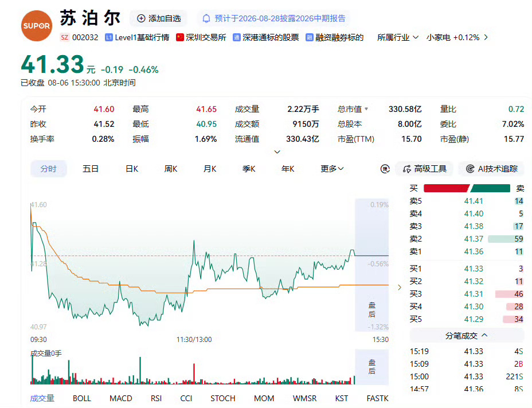Click the Level1 L1 badge icon
532x408 pixels.
(108, 37)
